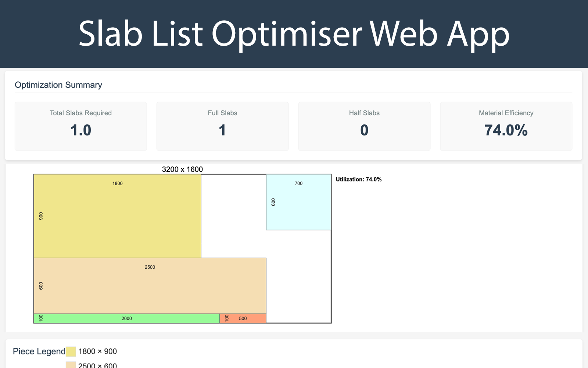This screenshot has width=588, height=368.
Task: Click the Piece Legend heading
Action: click(38, 351)
